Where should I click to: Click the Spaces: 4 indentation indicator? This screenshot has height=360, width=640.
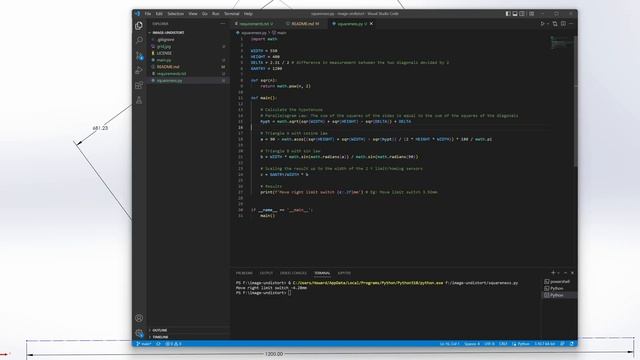[x=472, y=344]
